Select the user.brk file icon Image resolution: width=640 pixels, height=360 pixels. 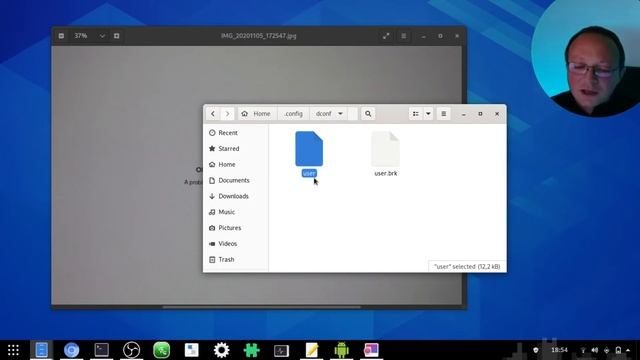385,149
